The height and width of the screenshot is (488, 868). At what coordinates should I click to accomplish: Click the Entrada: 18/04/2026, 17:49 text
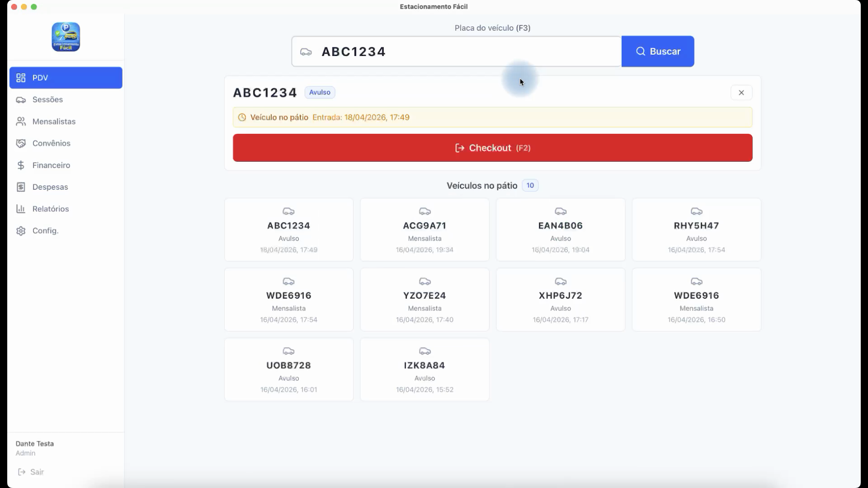click(361, 117)
